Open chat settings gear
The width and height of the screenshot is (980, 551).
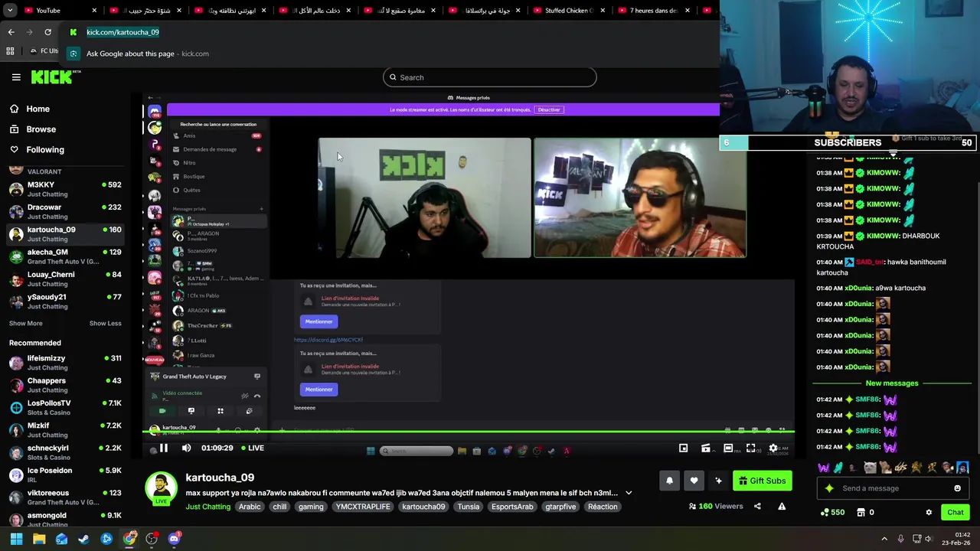pyautogui.click(x=929, y=513)
